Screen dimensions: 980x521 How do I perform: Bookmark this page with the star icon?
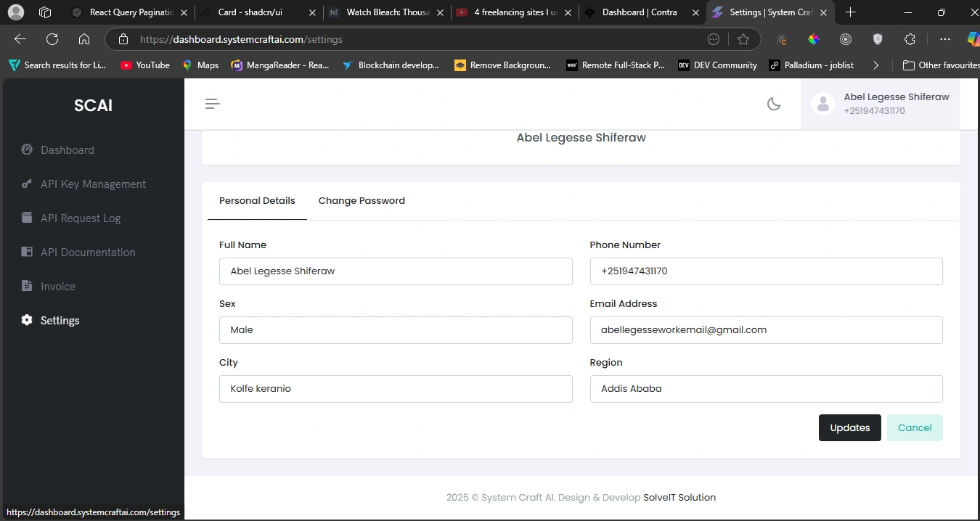743,39
